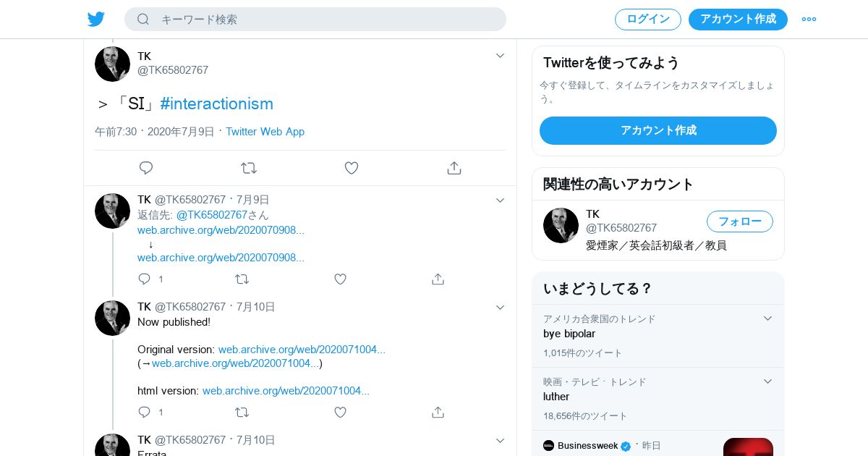Image resolution: width=868 pixels, height=456 pixels.
Task: Click the ログイン button
Action: (647, 20)
